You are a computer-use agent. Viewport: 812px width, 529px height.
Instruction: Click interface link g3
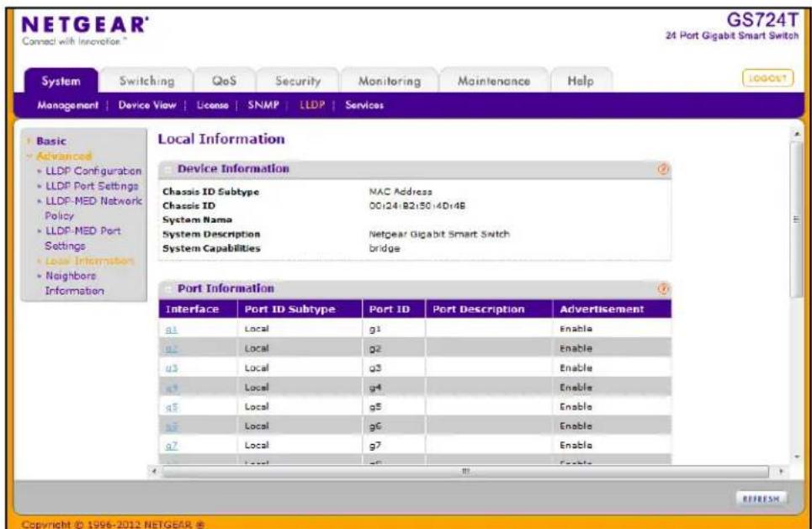[x=172, y=368]
